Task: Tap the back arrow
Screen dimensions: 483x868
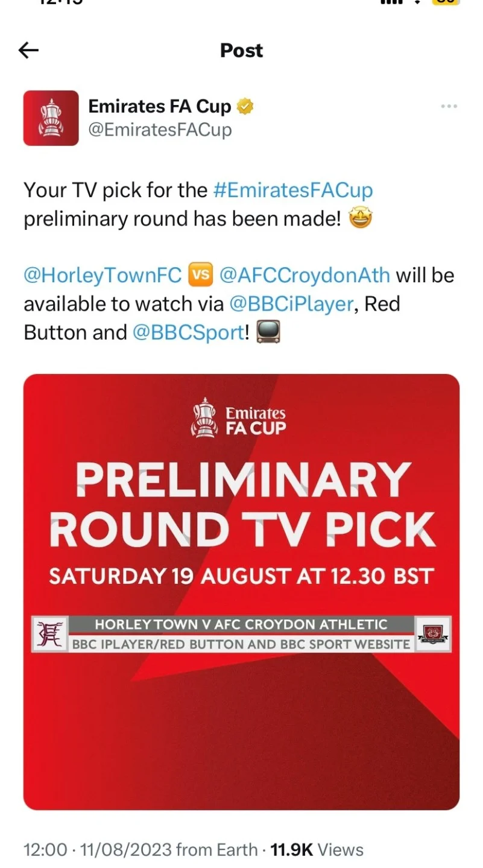Action: [x=28, y=51]
